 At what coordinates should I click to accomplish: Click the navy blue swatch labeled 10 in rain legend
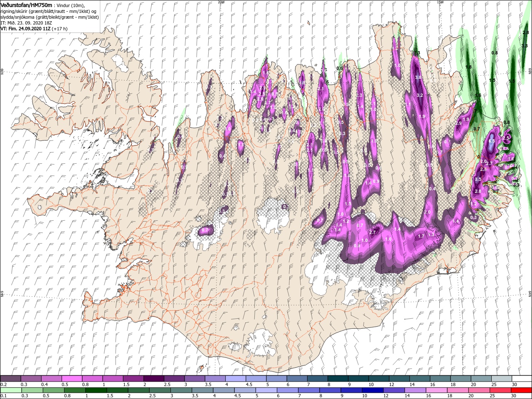point(372,390)
